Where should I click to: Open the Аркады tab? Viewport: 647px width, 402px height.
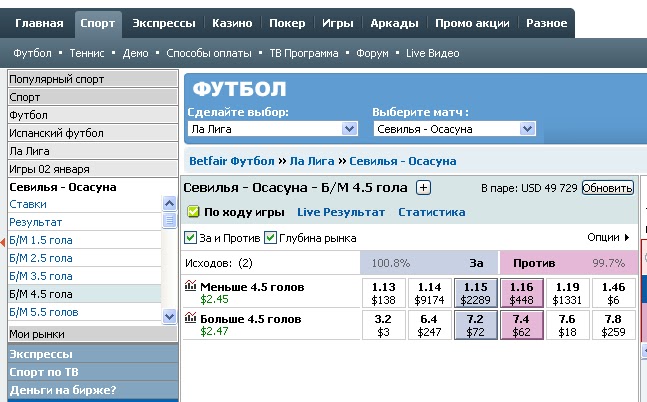pos(394,23)
